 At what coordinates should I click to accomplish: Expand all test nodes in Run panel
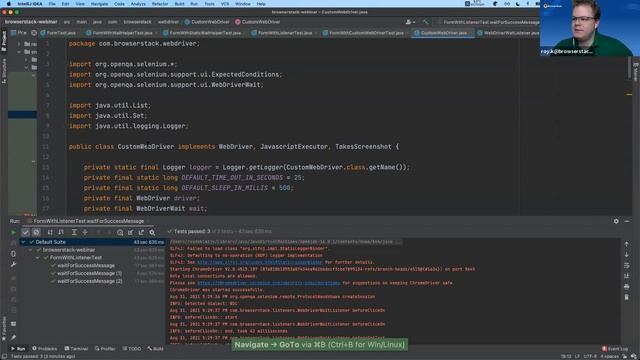point(74,232)
